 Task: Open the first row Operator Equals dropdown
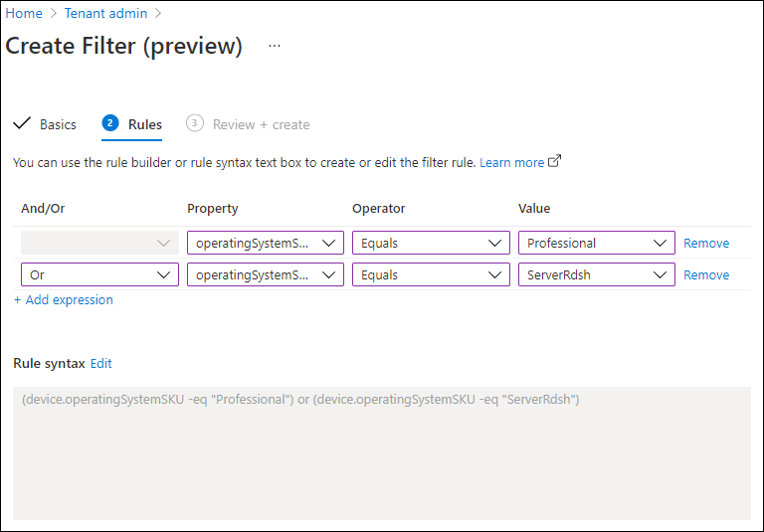[x=431, y=243]
